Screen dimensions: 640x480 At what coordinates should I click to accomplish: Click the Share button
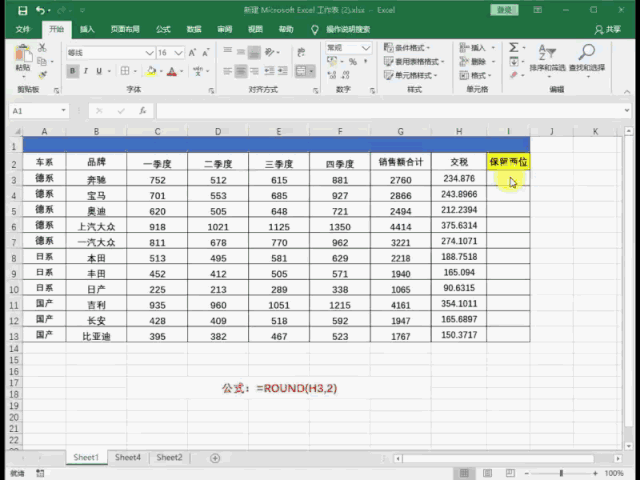coord(608,29)
